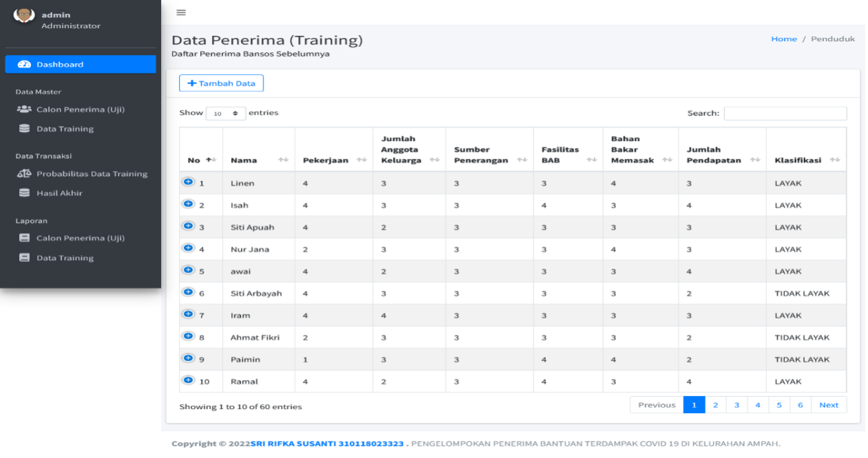Go to page 3 of table

(737, 405)
